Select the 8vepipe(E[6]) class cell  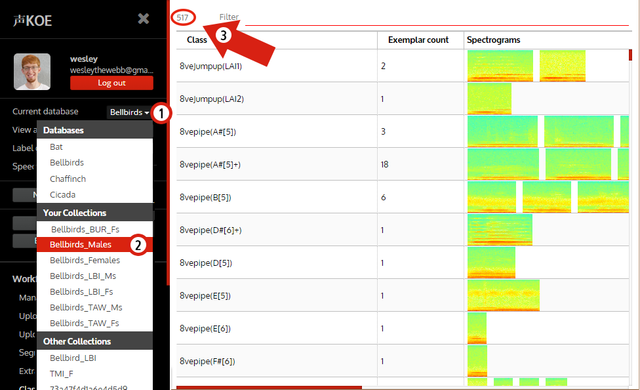(x=277, y=328)
